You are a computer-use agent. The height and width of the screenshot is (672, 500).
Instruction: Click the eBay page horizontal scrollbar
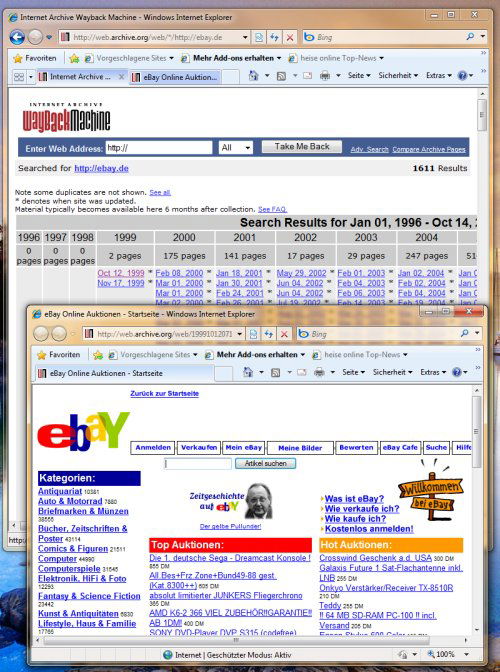[237, 640]
